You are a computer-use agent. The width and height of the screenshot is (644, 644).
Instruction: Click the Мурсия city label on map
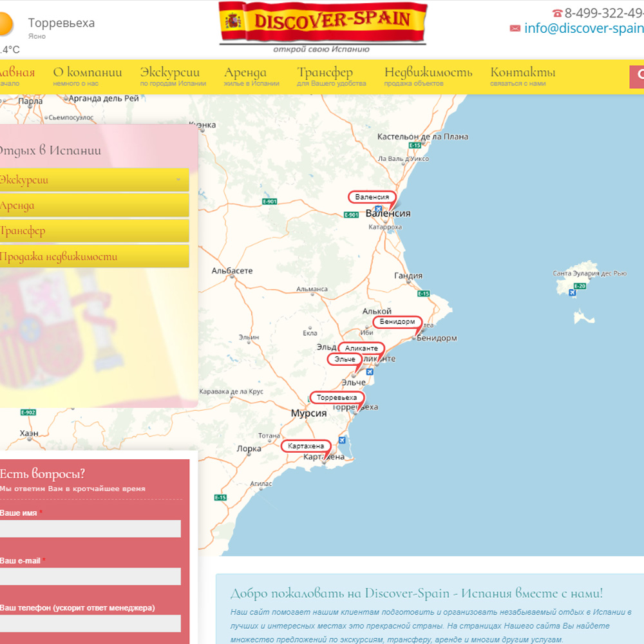point(309,413)
